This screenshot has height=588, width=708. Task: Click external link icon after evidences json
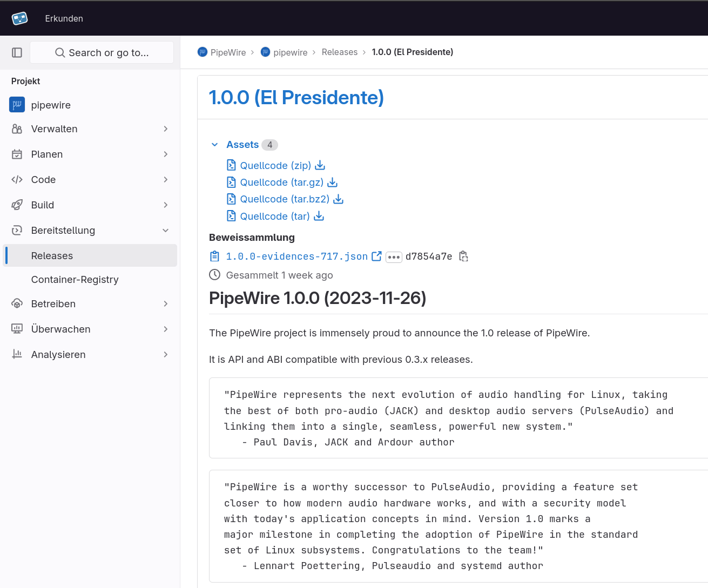click(x=377, y=256)
